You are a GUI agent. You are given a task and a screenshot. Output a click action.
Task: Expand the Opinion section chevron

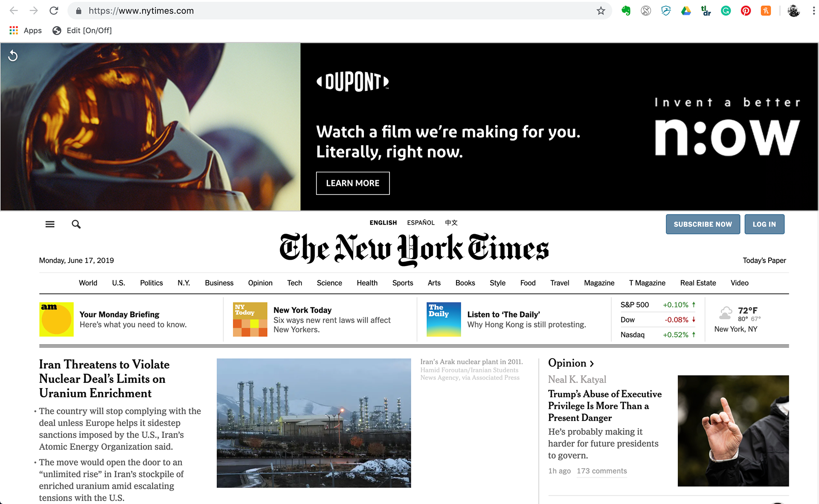(x=592, y=364)
